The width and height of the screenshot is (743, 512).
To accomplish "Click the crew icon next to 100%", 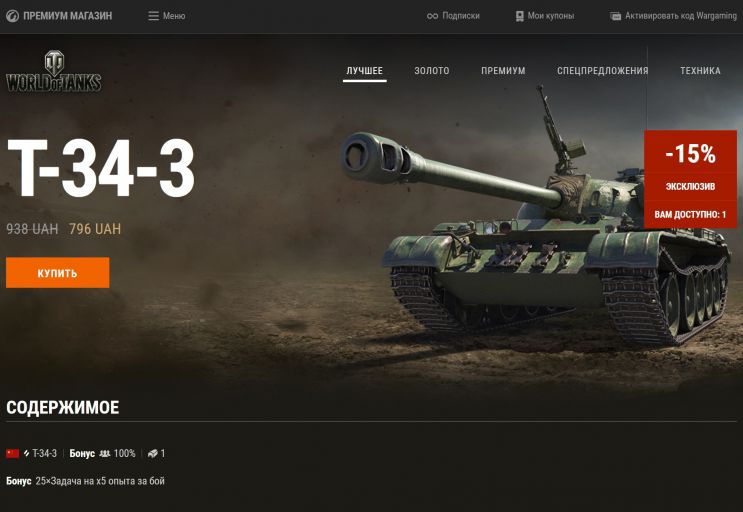I will (x=105, y=454).
